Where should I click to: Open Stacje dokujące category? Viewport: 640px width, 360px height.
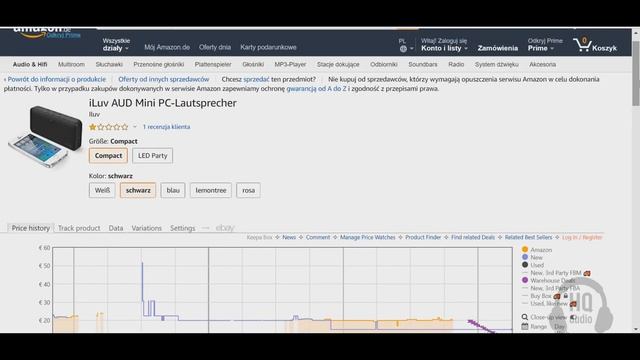[338, 64]
